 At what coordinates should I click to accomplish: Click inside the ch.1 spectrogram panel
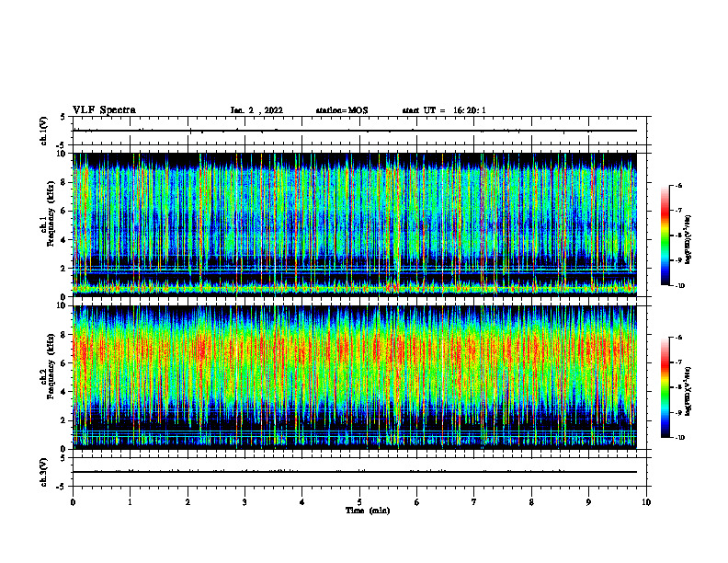click(355, 224)
